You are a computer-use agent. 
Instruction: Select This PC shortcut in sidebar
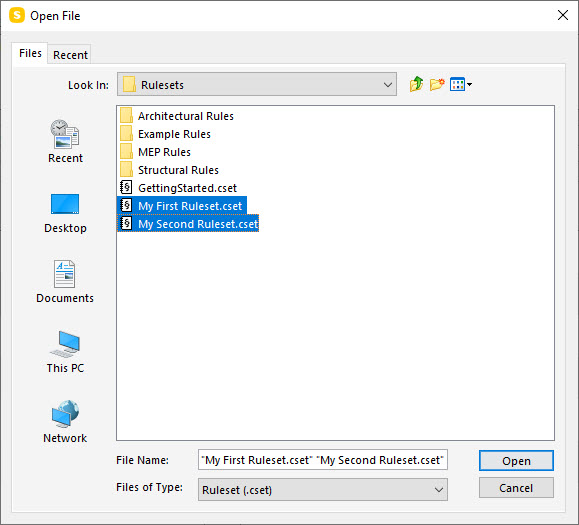tap(65, 352)
